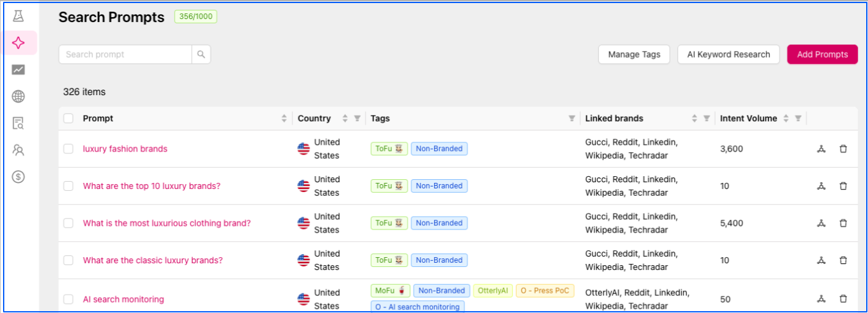Sort by Prompt column arrows
868x313 pixels.
(284, 118)
